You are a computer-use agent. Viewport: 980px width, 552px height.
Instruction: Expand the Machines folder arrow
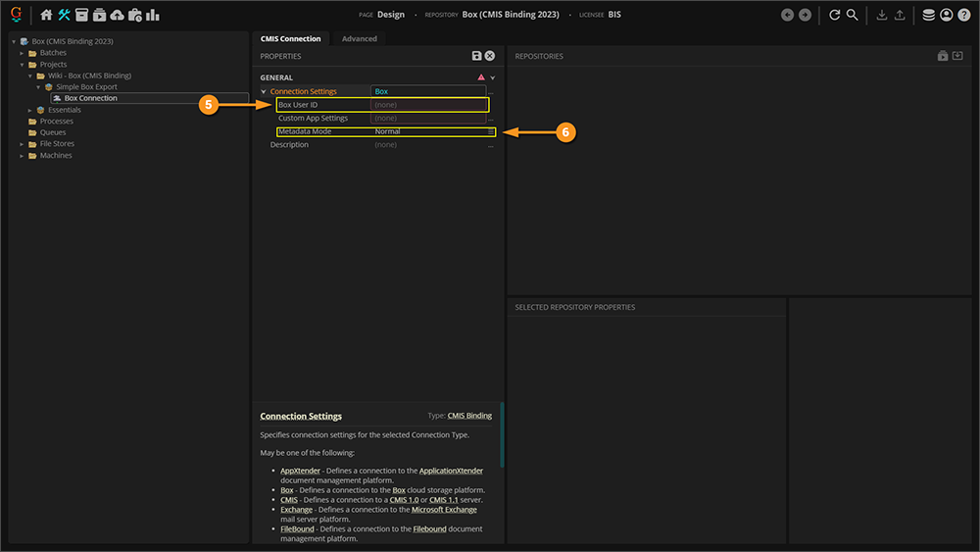pos(22,156)
